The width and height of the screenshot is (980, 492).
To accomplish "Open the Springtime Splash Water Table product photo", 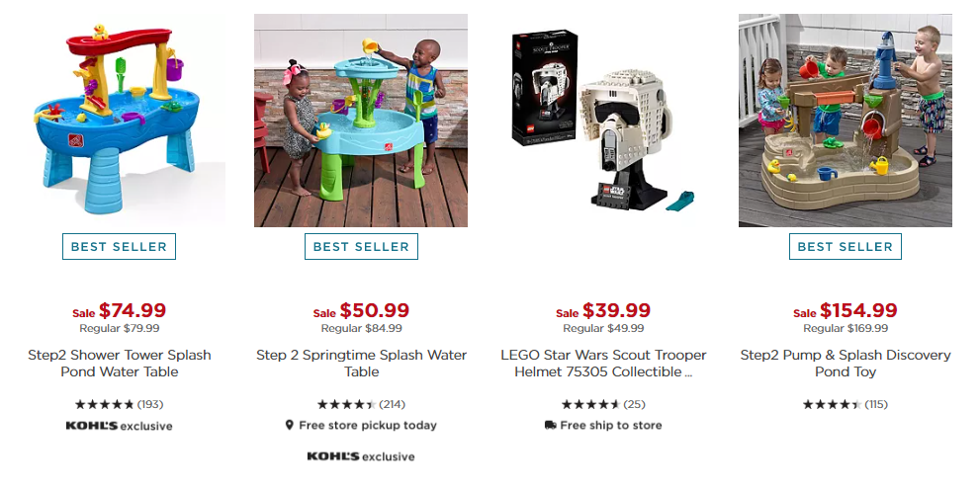I will click(x=361, y=121).
